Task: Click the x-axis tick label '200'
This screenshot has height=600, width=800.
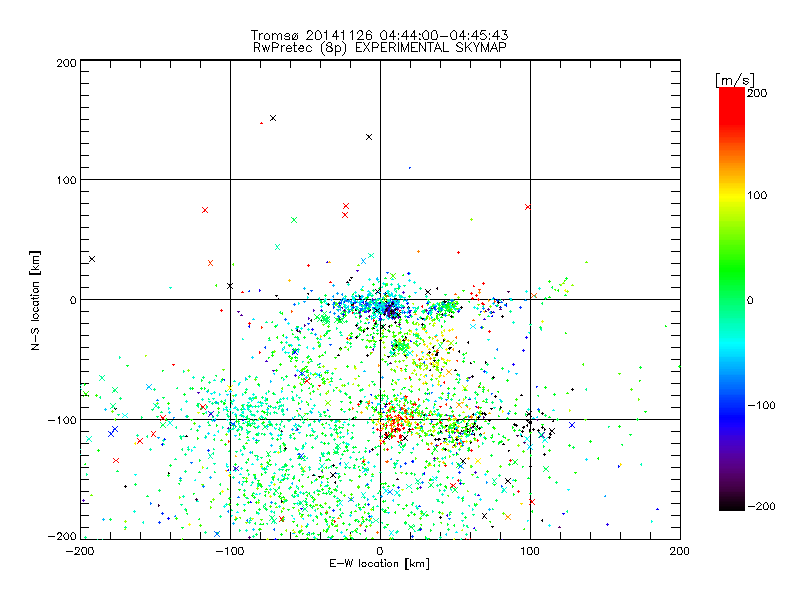Action: 680,551
